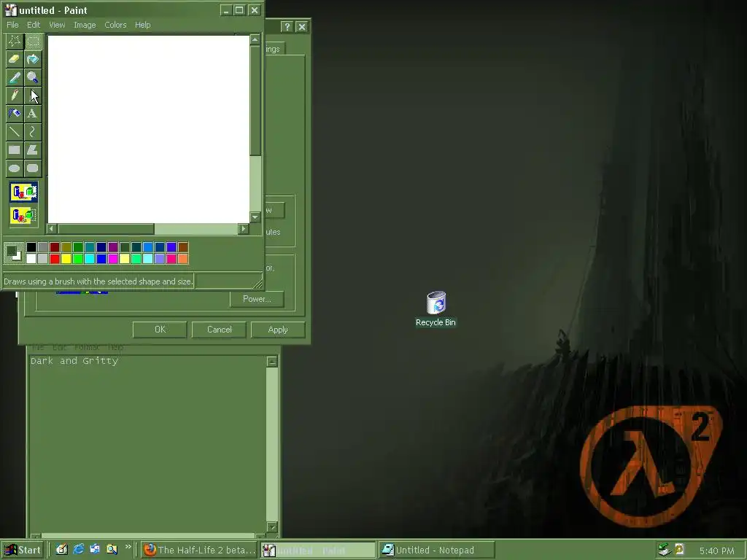
Task: Click the network tray icon by clock
Action: 664,550
